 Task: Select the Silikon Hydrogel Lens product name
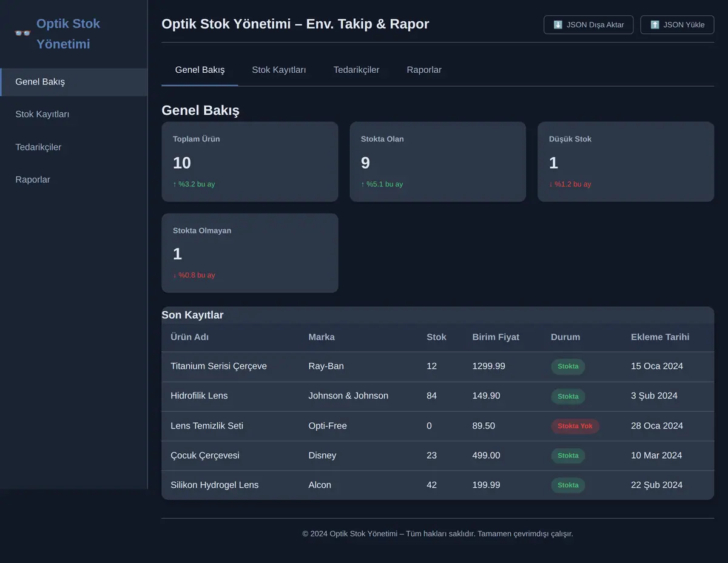tap(215, 485)
